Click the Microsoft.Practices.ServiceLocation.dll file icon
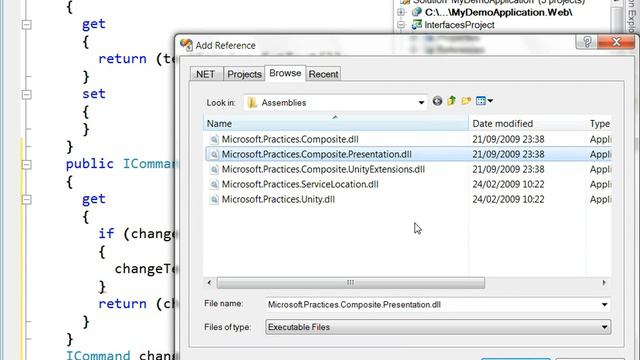The image size is (640, 360). pos(214,184)
